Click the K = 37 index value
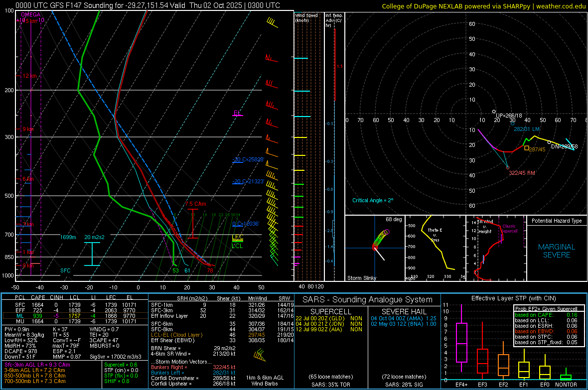Image resolution: width=588 pixels, height=390 pixels. pos(60,329)
